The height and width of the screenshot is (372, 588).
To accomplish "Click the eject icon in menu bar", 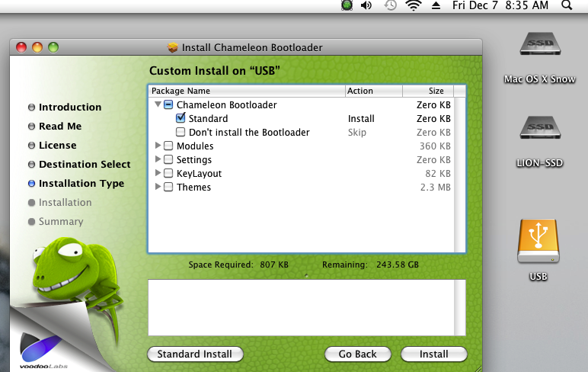I will click(x=436, y=5).
